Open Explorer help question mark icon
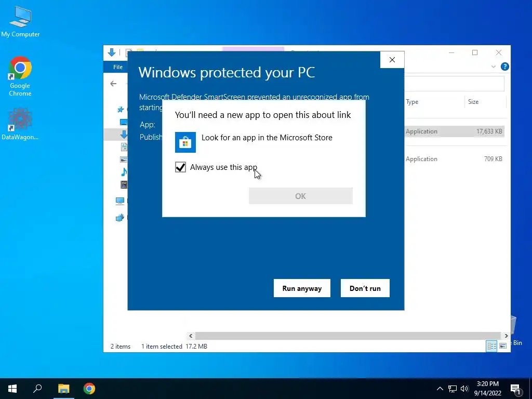Viewport: 532px width, 399px height. click(505, 66)
